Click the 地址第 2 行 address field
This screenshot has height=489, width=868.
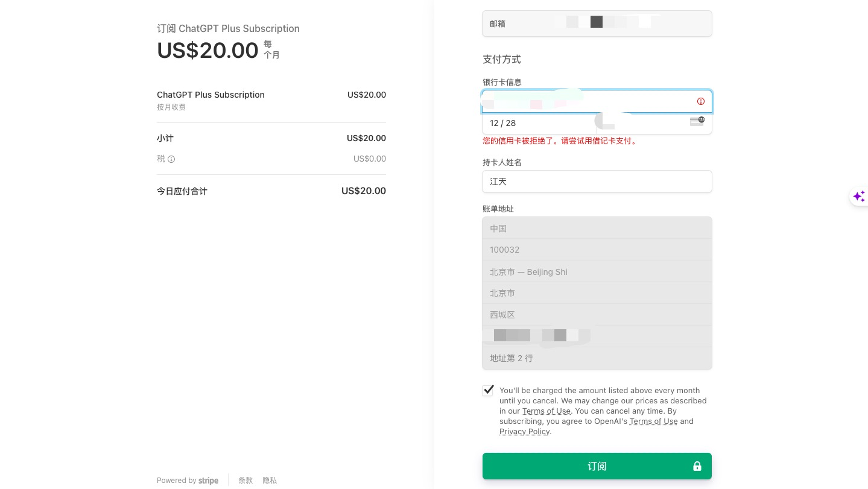(x=597, y=358)
